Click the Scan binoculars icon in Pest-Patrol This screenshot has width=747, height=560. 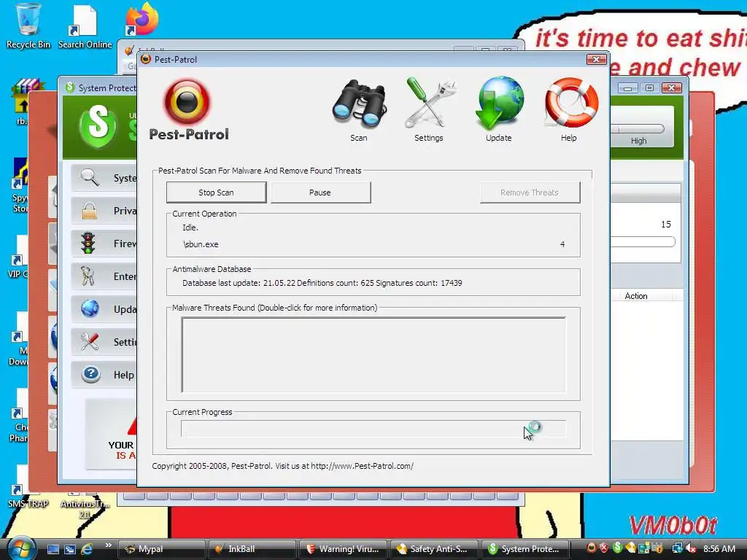359,104
